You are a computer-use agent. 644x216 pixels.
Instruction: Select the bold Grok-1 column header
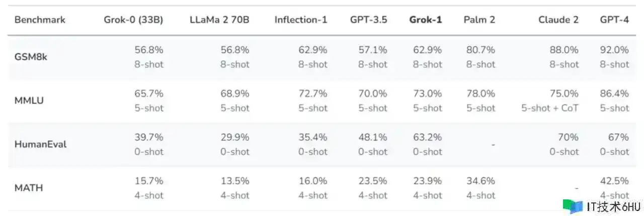pyautogui.click(x=426, y=20)
